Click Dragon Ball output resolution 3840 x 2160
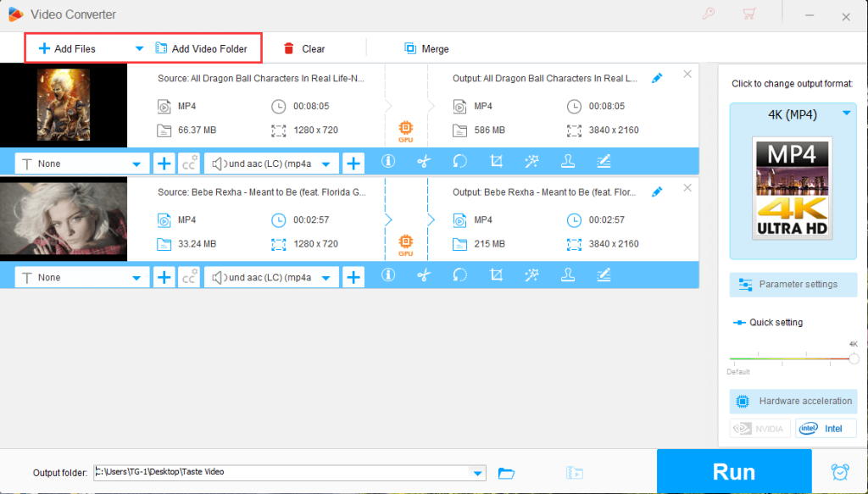868x494 pixels. click(614, 130)
